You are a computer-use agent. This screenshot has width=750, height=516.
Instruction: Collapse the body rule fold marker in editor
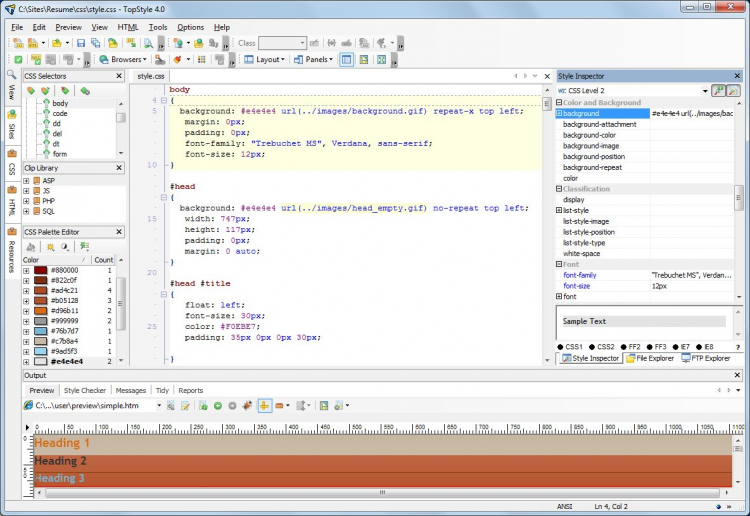coord(163,100)
